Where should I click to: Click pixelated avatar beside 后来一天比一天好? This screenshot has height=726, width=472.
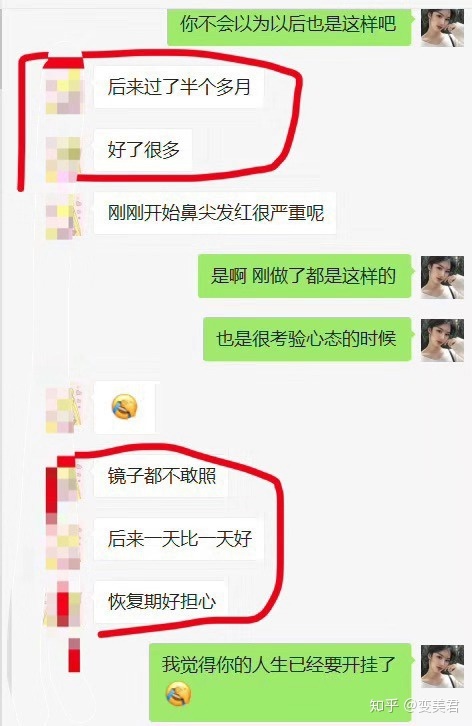tap(64, 546)
